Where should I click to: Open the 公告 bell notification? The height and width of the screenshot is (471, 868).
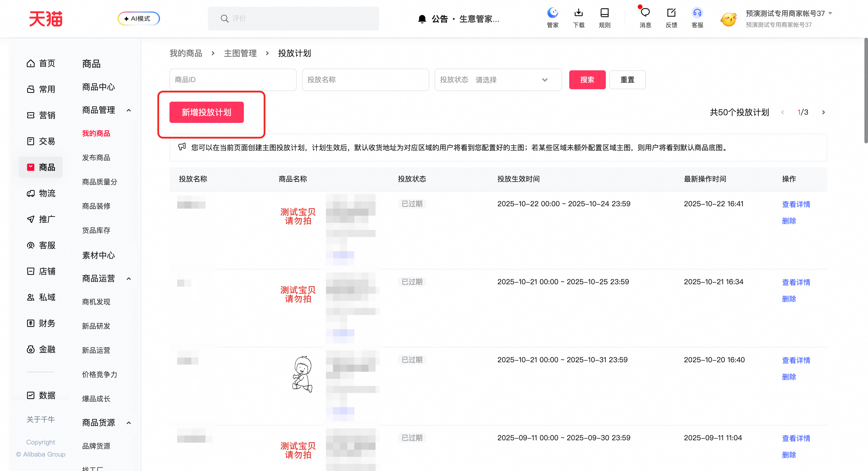[422, 19]
